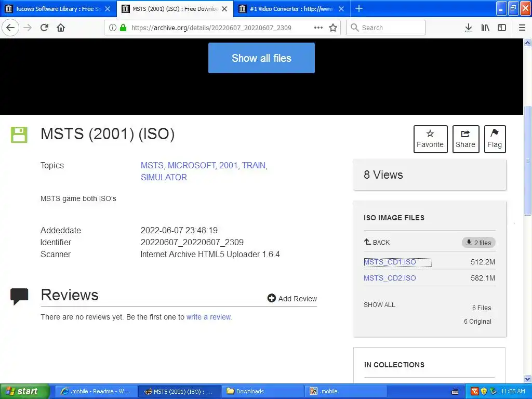Open the Firefox hamburger menu
This screenshot has height=399, width=532.
point(522,28)
